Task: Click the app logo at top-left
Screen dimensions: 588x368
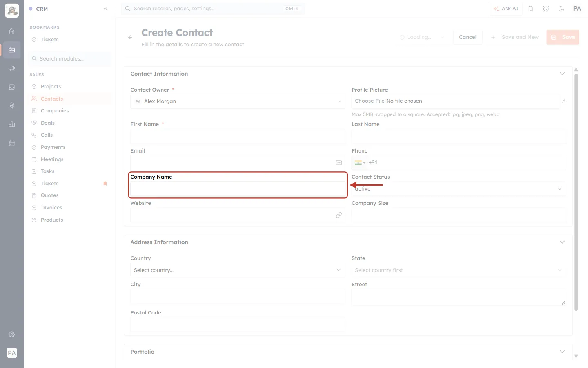Action: 12,11
